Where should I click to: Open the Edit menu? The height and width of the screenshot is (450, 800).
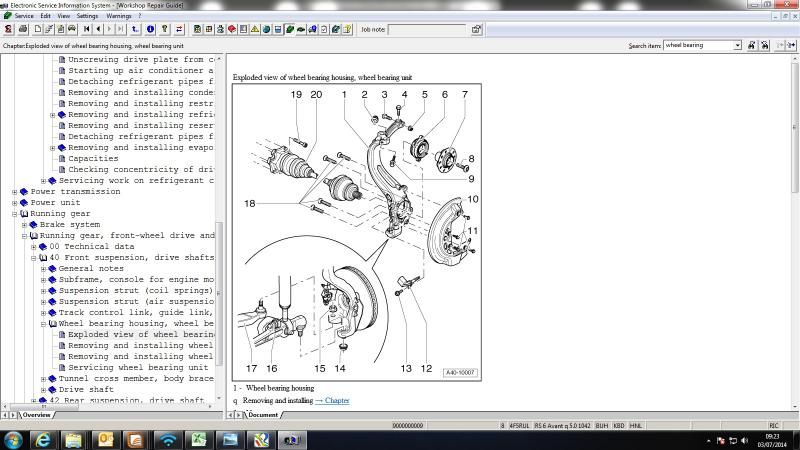(45, 16)
